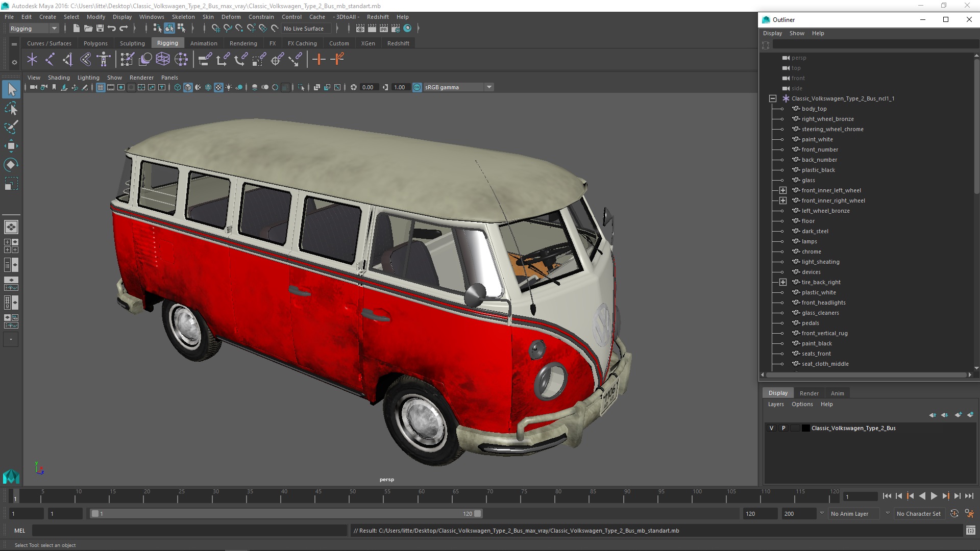Click the playback range slider bar
Image resolution: width=980 pixels, height=551 pixels.
286,514
